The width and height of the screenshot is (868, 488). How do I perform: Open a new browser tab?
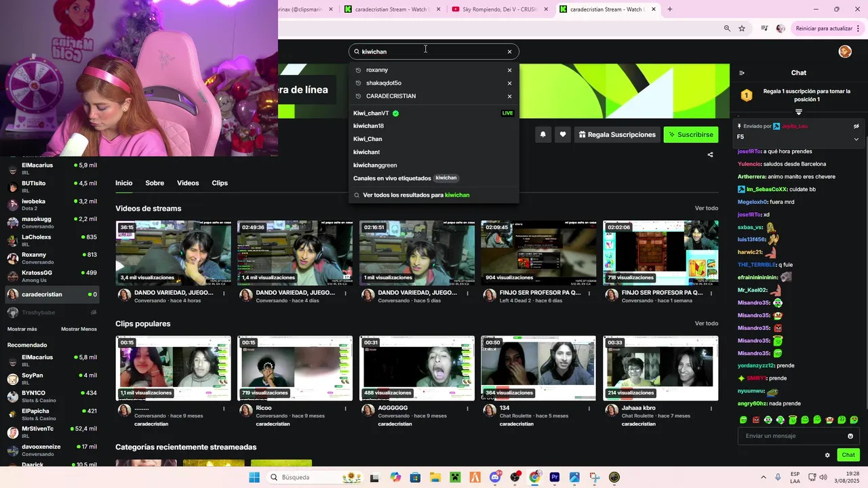[x=670, y=9]
